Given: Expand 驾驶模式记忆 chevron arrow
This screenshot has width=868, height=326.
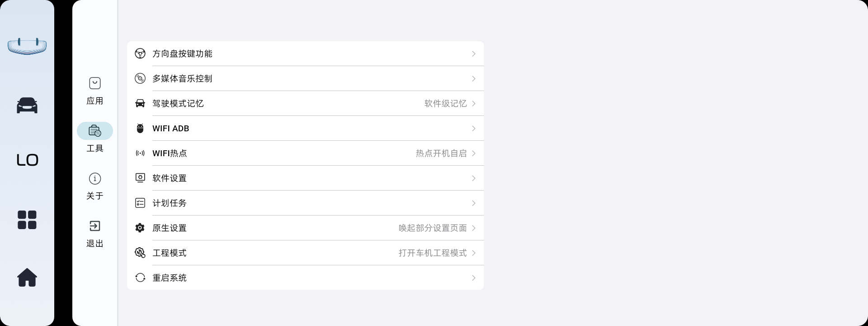Looking at the screenshot, I should click(473, 104).
